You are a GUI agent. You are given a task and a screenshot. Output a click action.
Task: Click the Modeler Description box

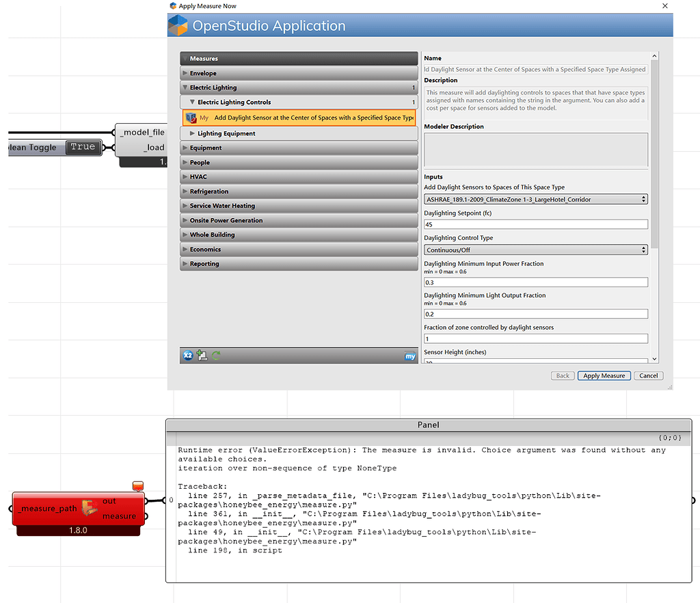(536, 150)
